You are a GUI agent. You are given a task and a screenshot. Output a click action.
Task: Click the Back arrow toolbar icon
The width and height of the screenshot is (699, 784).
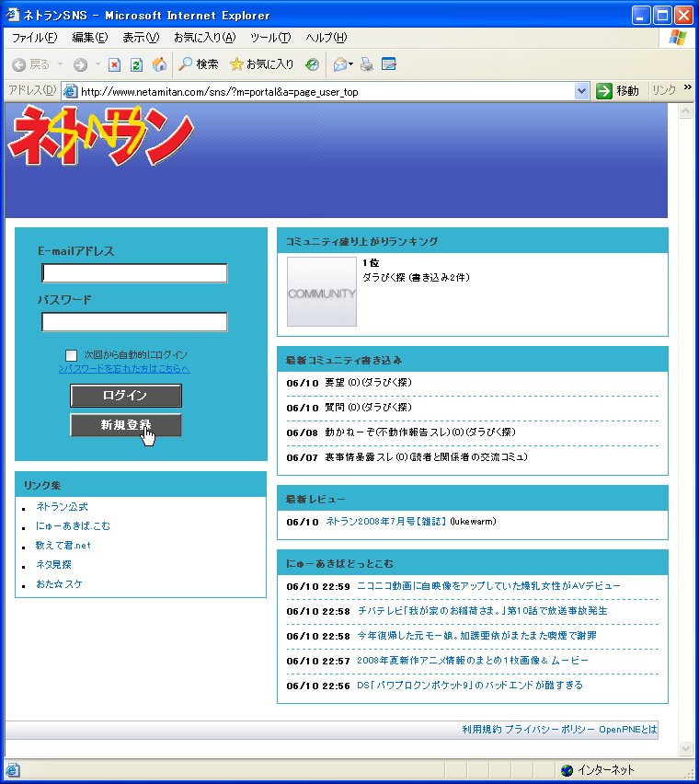tap(18, 64)
